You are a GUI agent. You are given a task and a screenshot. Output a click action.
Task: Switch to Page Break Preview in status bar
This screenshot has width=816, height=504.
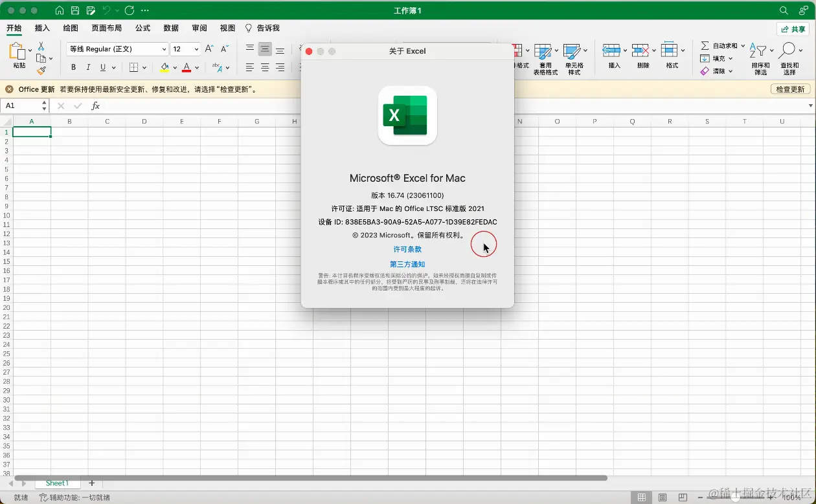coord(683,498)
